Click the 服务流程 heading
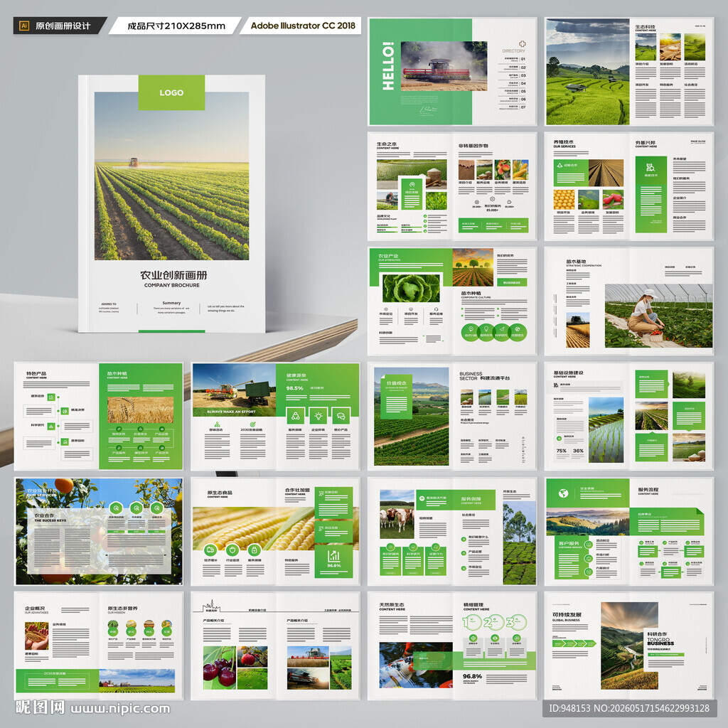This screenshot has height=728, width=728. (x=648, y=489)
